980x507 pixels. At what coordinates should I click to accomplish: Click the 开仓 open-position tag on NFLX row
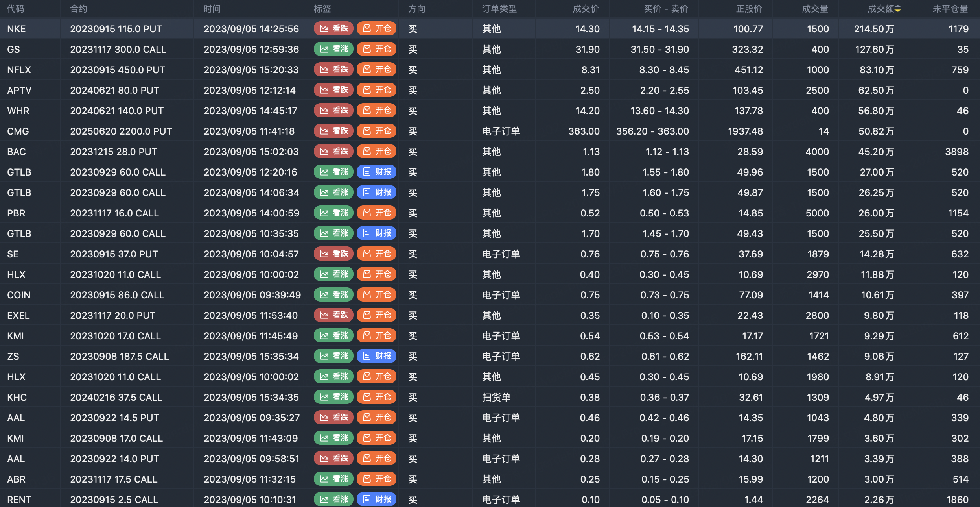376,70
